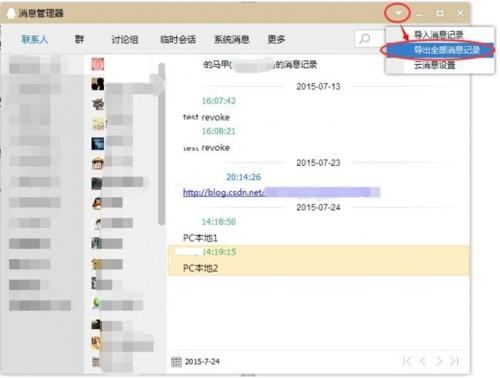
Task: Click the 2015-07-23 date separator
Action: click(318, 163)
